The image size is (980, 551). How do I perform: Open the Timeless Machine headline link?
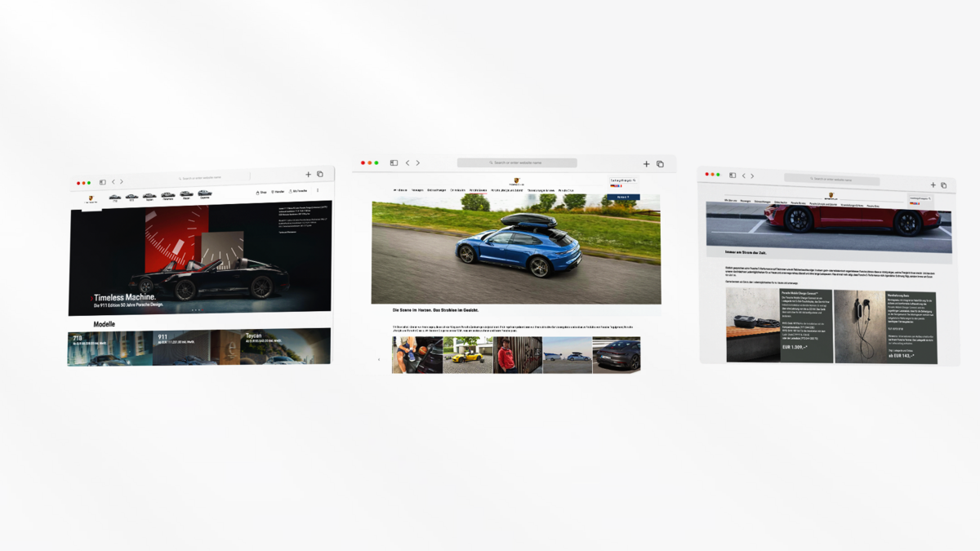click(x=131, y=299)
